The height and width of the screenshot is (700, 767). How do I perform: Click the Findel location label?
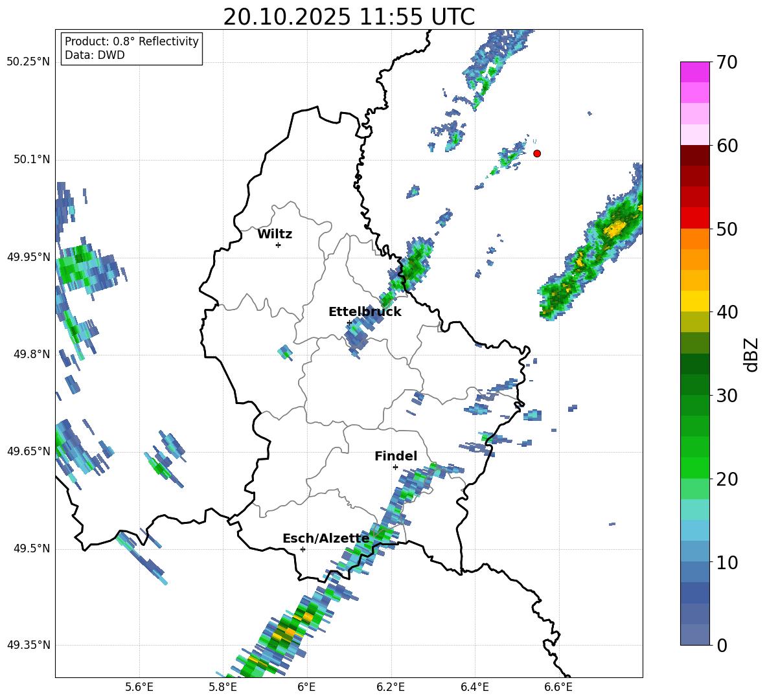[396, 456]
